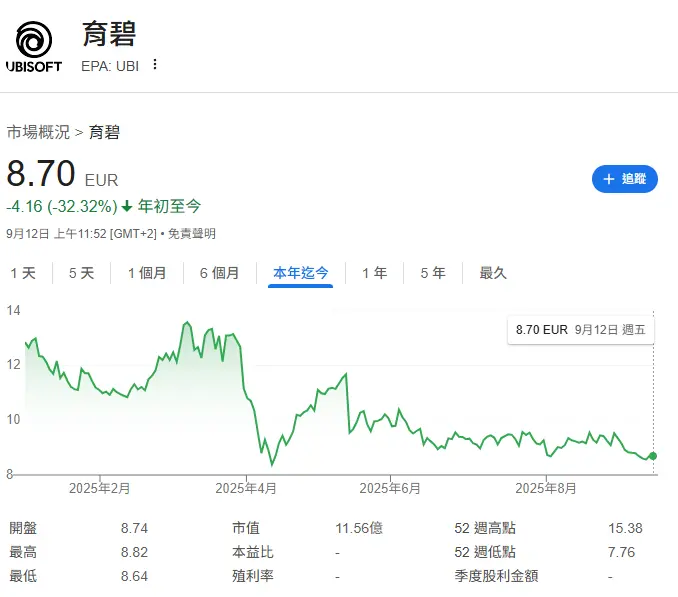Click the 52 週高點 value 15.38
678x597 pixels.
[x=625, y=528]
